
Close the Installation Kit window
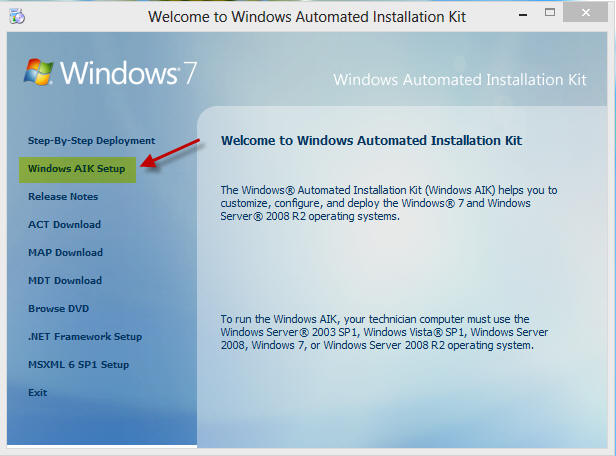(x=585, y=13)
